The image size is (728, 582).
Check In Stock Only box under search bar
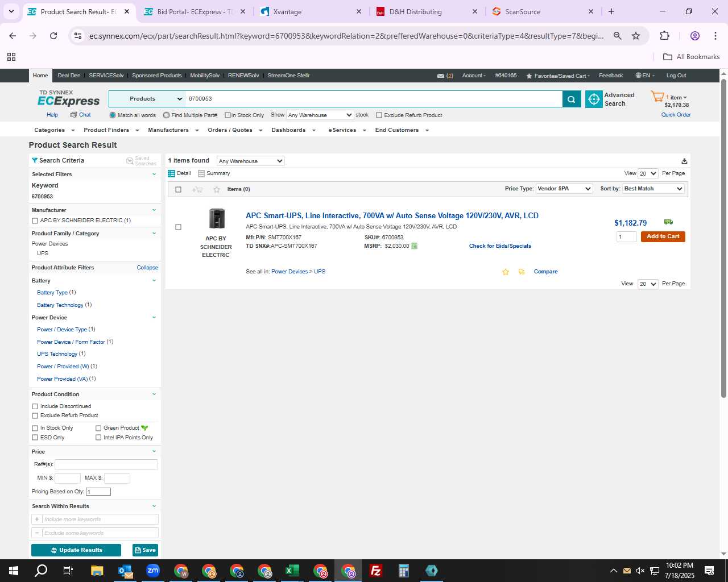point(227,115)
